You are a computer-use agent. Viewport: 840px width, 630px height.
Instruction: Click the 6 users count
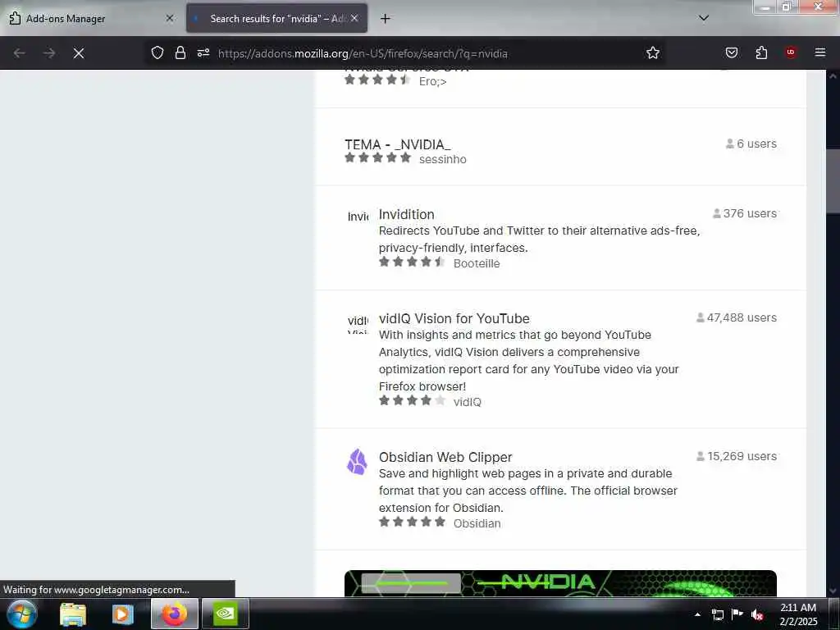pos(751,144)
